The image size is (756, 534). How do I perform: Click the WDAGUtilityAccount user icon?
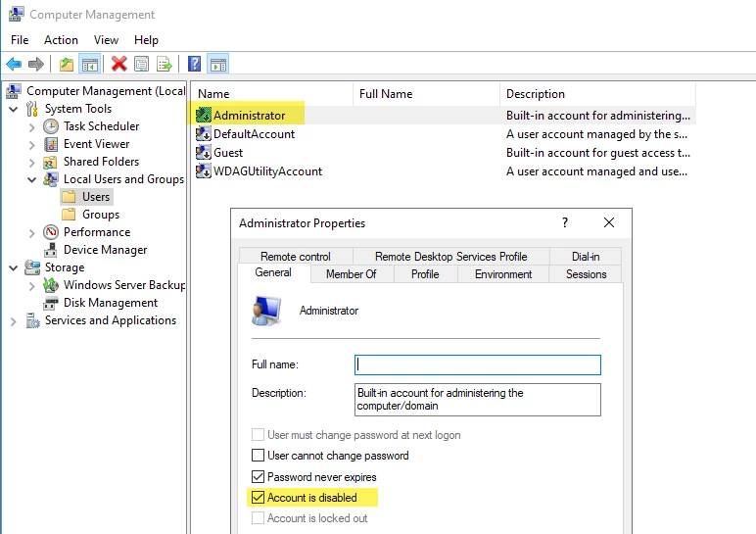[203, 170]
